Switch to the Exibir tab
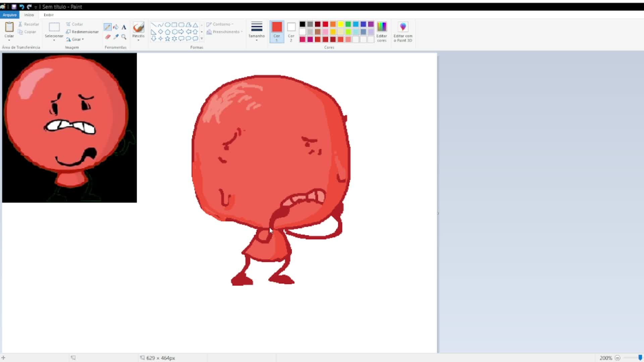This screenshot has width=644, height=362. pos(49,15)
